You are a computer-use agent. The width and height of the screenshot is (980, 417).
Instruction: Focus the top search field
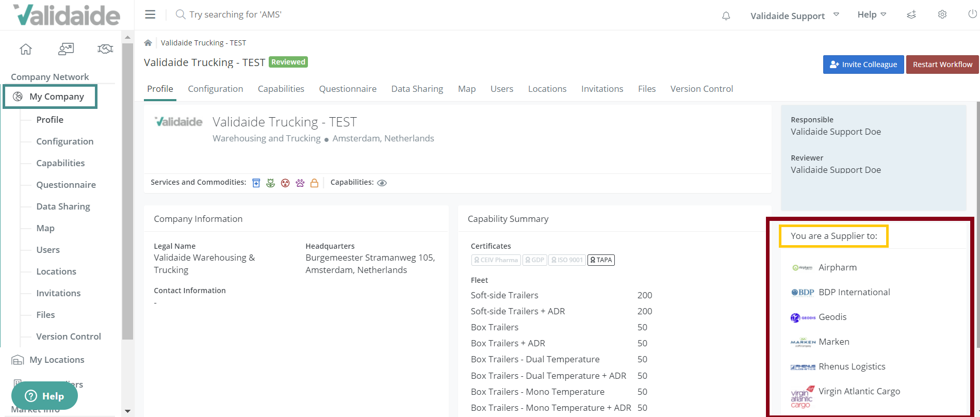(235, 14)
